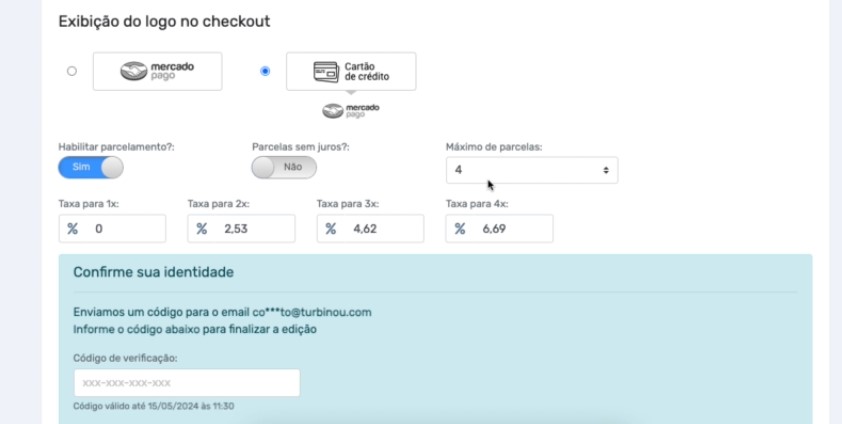Click the Taxa para 2x field
Screen dimensions: 842x424
241,229
